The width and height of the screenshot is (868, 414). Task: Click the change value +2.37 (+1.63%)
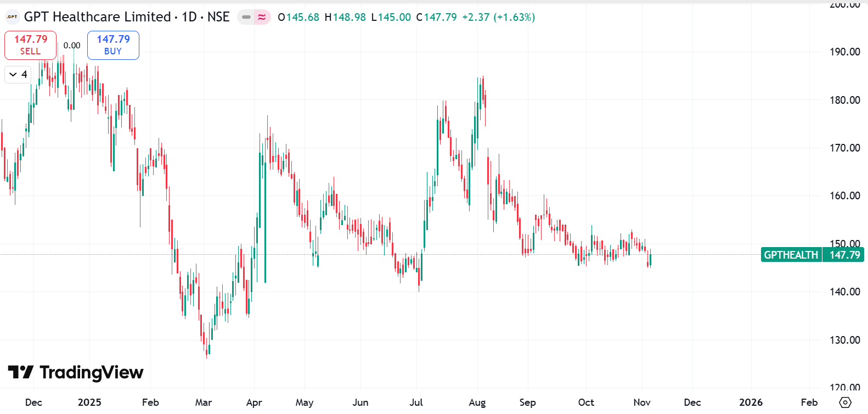pyautogui.click(x=498, y=17)
